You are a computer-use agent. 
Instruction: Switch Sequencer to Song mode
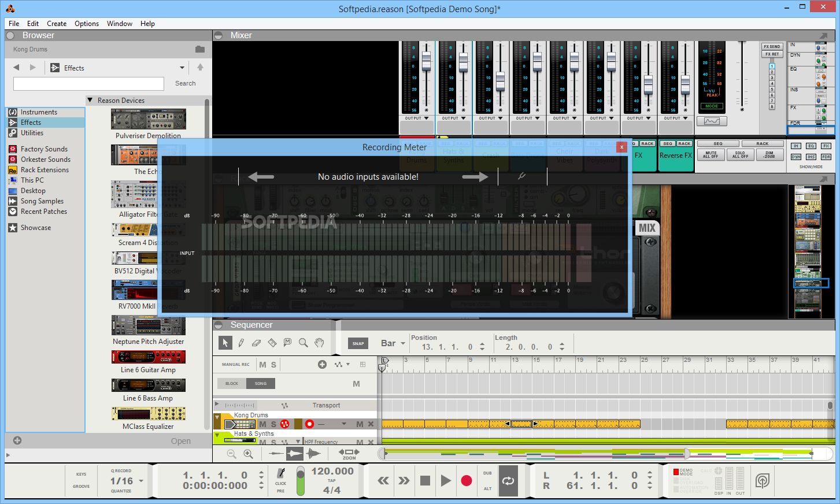(x=261, y=383)
